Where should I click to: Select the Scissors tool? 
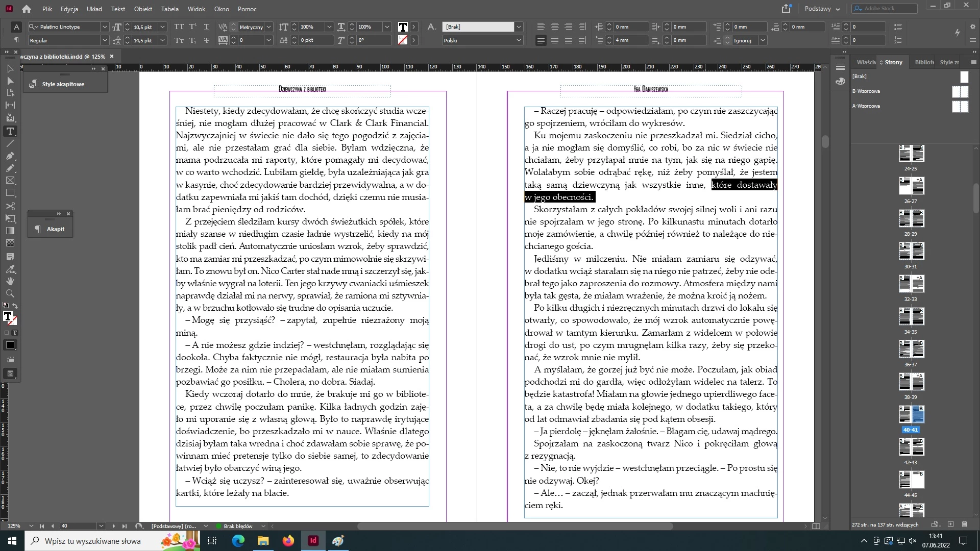pos(10,206)
